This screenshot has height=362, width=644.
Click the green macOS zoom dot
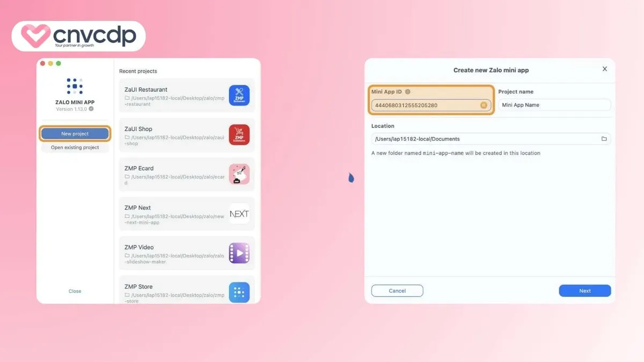(58, 63)
